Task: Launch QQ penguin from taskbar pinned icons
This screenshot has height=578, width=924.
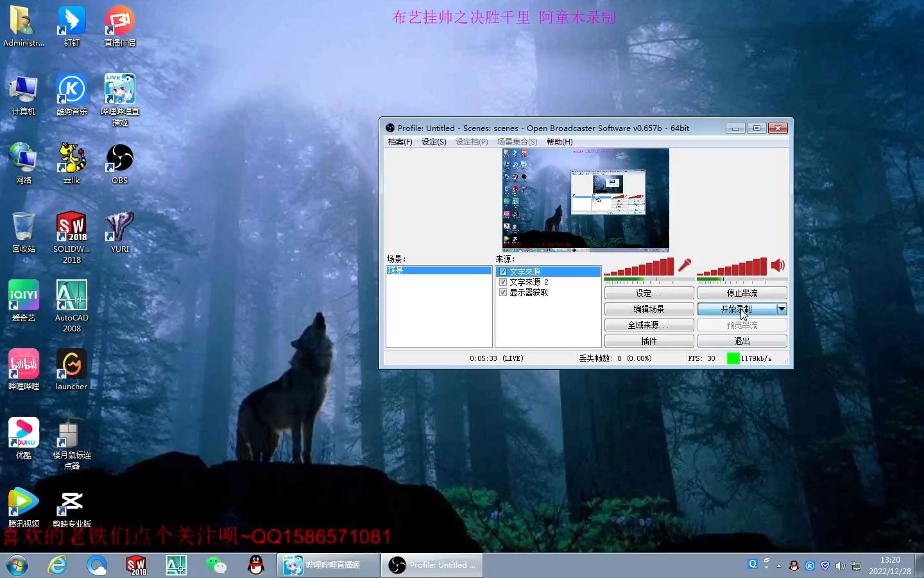Action: (256, 565)
